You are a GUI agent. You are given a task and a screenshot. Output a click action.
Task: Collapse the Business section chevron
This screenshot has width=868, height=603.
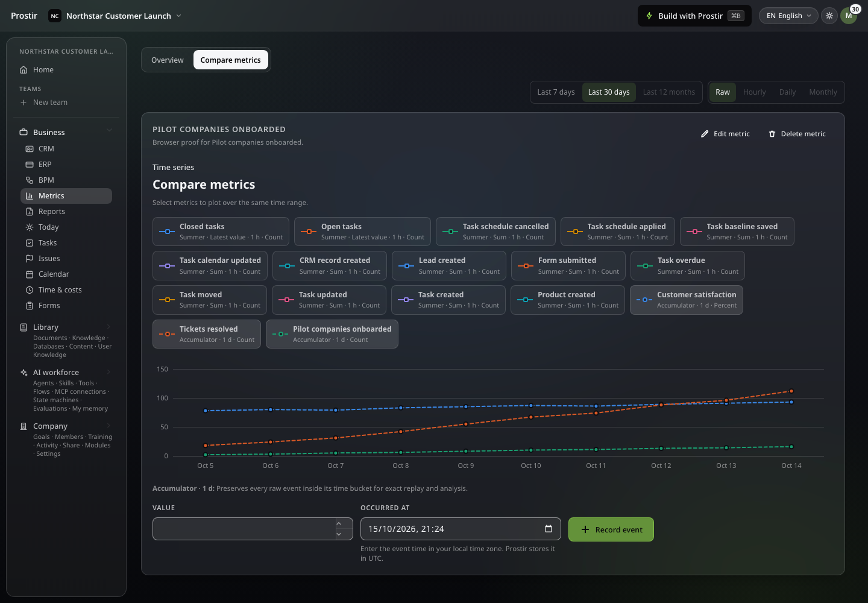109,131
